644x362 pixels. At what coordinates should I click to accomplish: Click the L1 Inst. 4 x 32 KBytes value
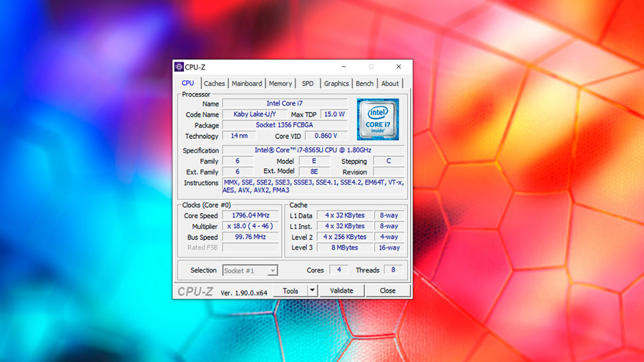(345, 226)
